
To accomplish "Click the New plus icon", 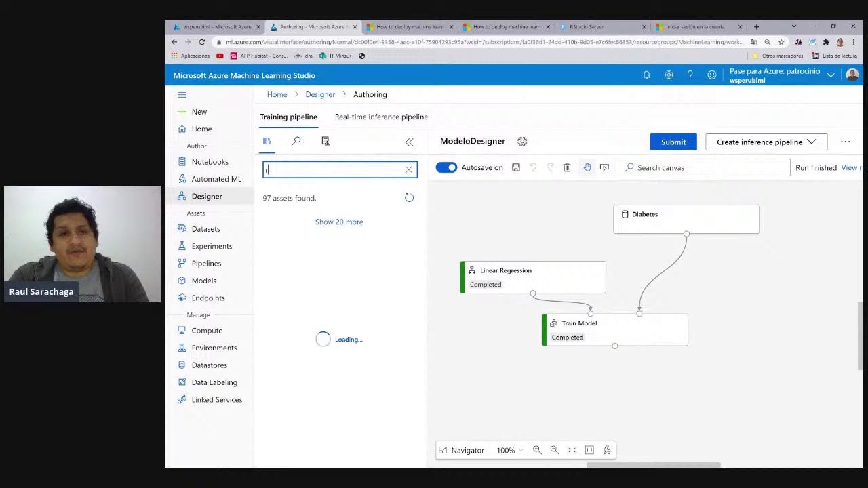I will (182, 112).
